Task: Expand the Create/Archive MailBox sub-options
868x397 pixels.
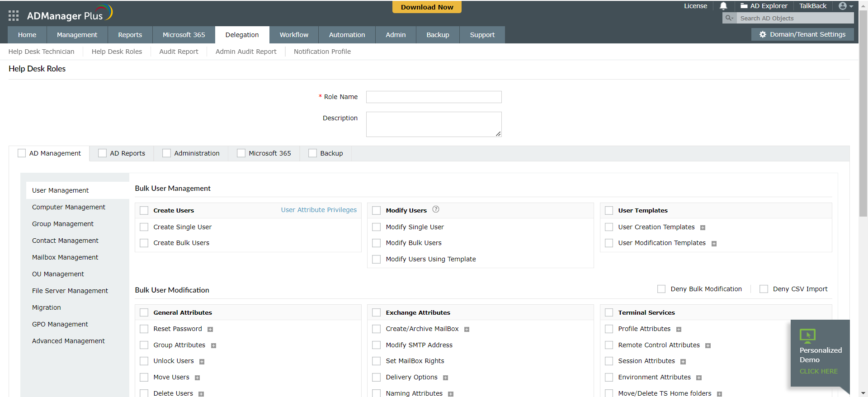Action: 467,330
